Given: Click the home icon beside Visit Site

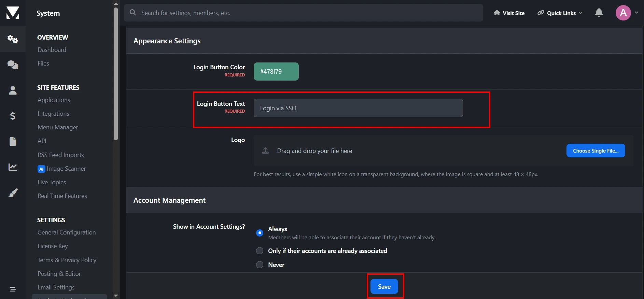Looking at the screenshot, I should coord(497,13).
